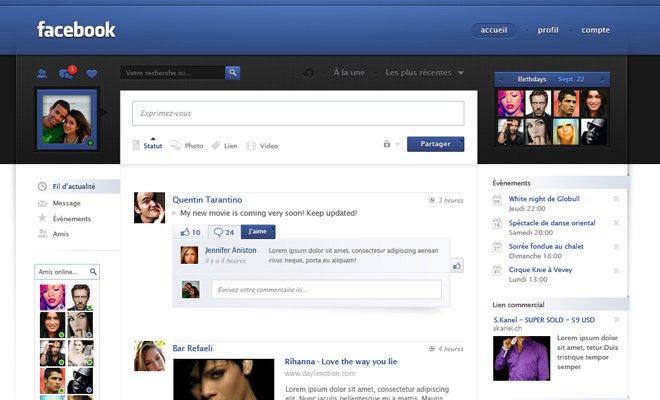Click calendar icon beside White night event
660x400 pixels.
pos(497,200)
